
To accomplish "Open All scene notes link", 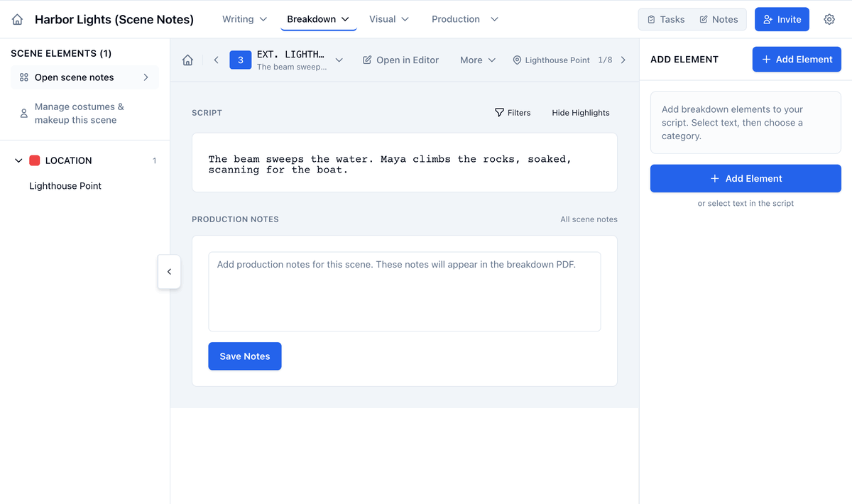I will [x=589, y=219].
